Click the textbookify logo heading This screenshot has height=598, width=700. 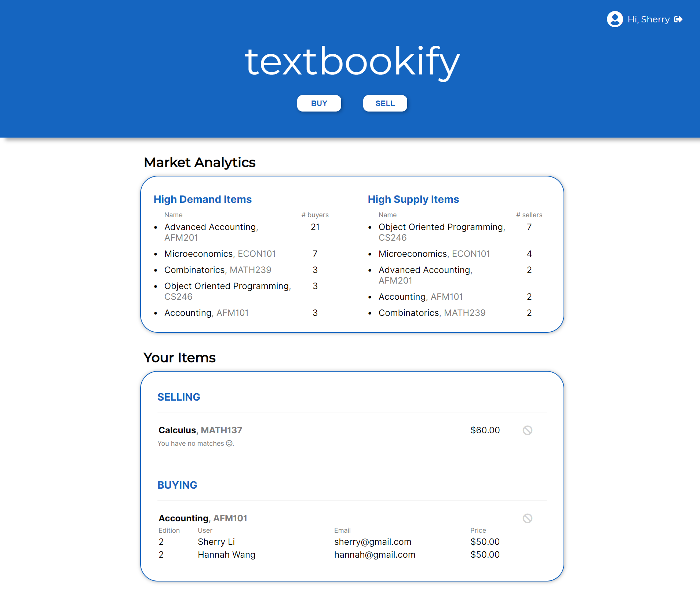pyautogui.click(x=350, y=62)
